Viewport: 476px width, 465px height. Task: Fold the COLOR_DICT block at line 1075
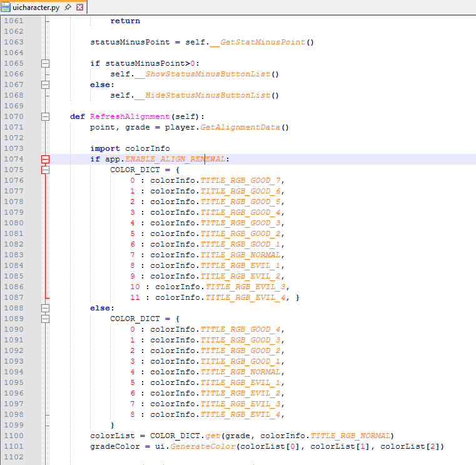coord(45,170)
